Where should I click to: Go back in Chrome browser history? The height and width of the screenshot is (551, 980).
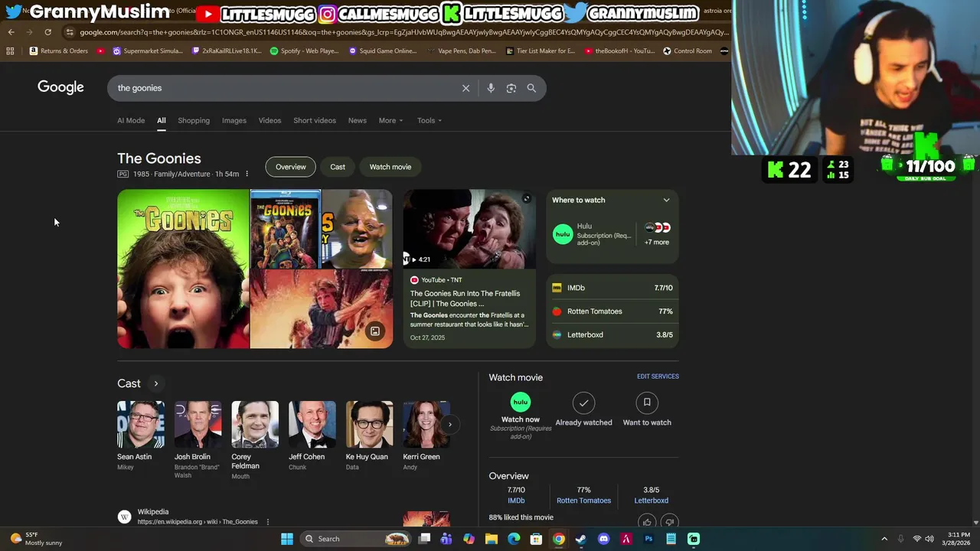(11, 32)
